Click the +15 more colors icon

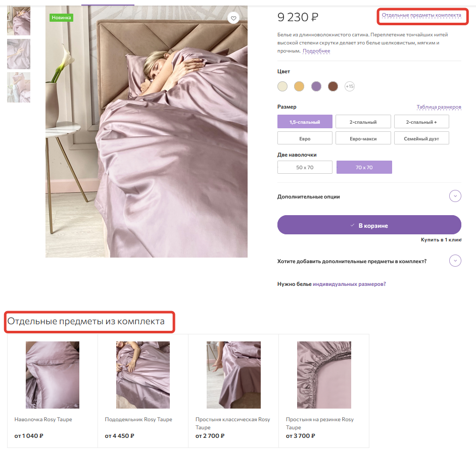[x=350, y=86]
